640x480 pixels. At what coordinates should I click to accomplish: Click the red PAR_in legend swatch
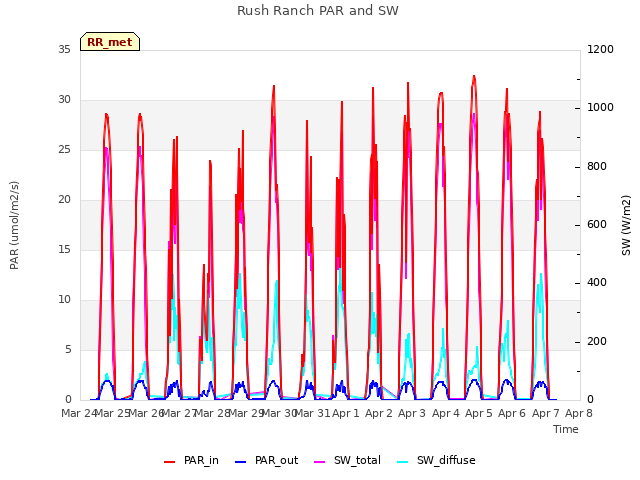[169, 462]
